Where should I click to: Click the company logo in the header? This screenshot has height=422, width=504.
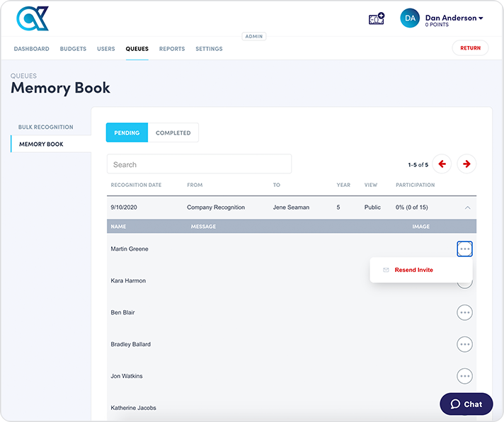click(33, 19)
